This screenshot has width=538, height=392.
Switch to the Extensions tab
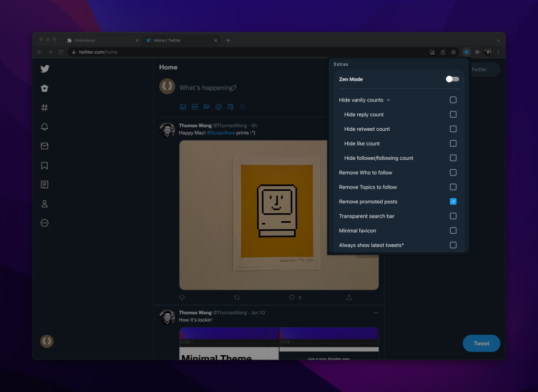tap(103, 40)
